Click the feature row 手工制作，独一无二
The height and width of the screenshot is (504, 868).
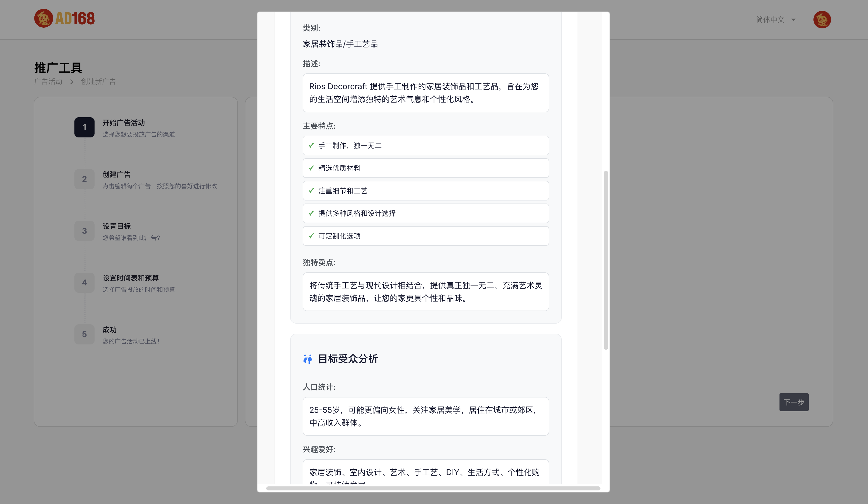[x=426, y=145]
